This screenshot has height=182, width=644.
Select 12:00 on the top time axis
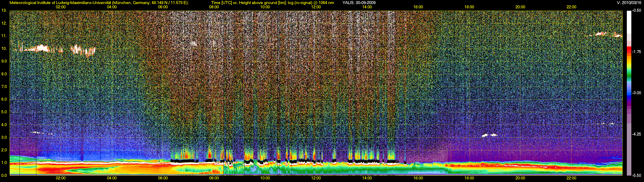click(x=316, y=7)
